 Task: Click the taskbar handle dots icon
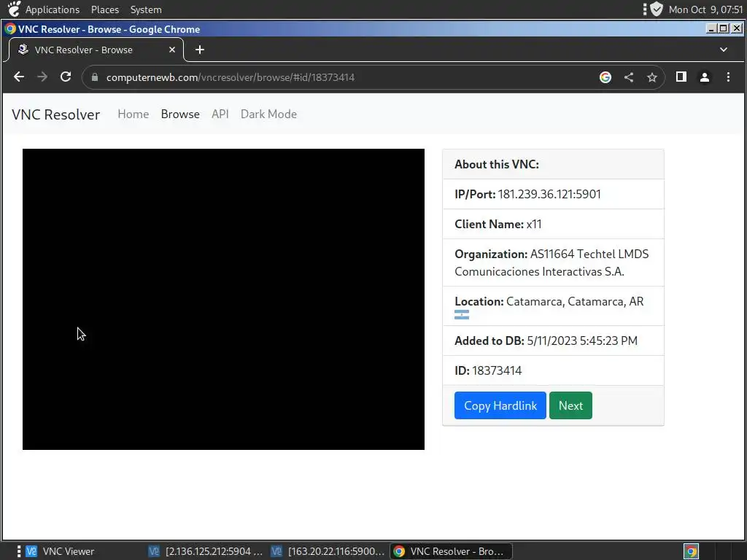pyautogui.click(x=18, y=551)
